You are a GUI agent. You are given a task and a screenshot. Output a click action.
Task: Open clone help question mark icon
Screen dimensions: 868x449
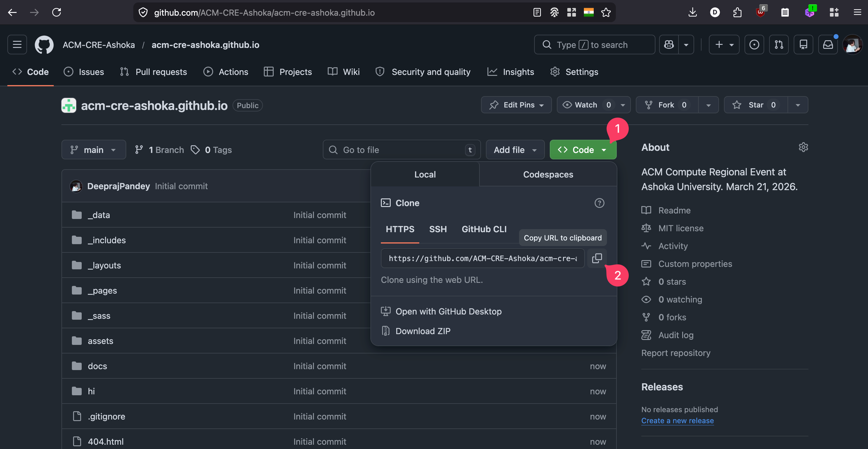pyautogui.click(x=599, y=203)
